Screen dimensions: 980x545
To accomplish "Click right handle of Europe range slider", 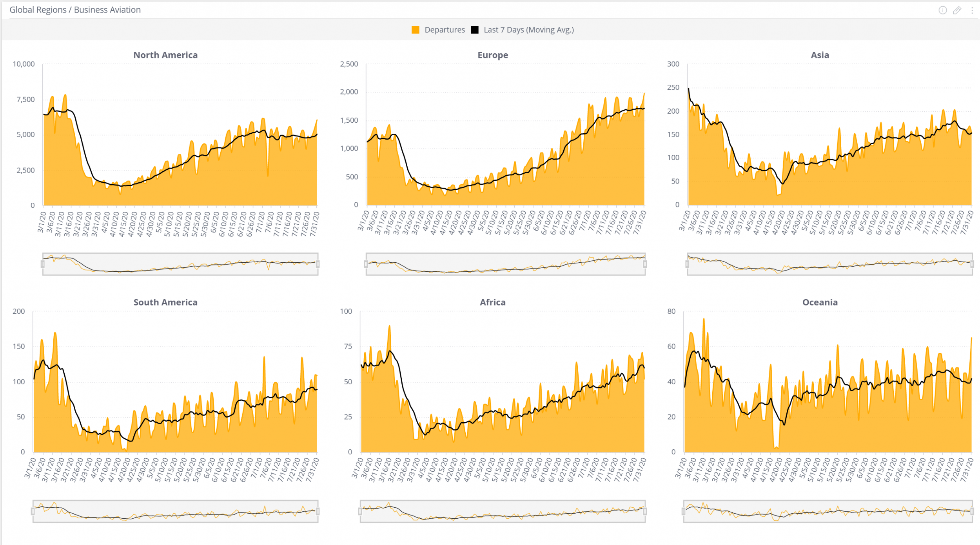I will tap(645, 264).
